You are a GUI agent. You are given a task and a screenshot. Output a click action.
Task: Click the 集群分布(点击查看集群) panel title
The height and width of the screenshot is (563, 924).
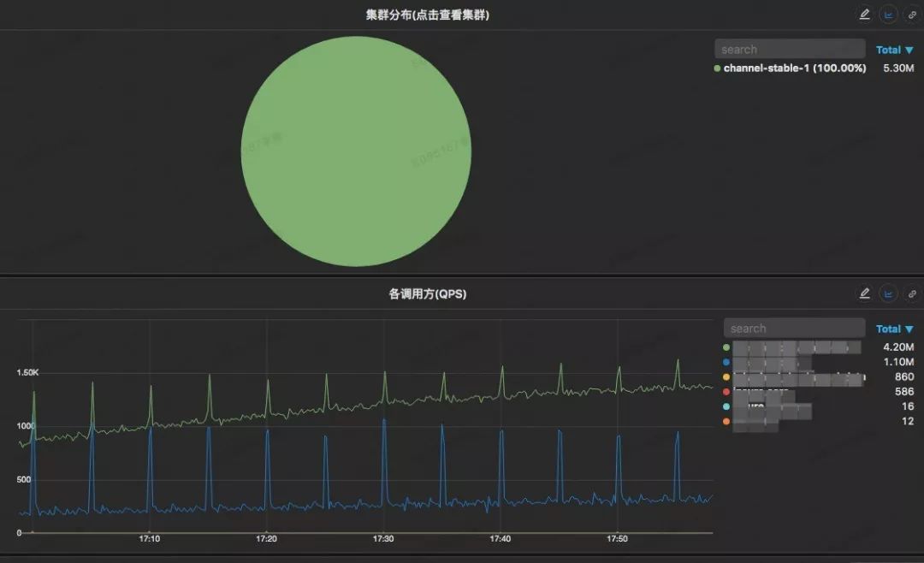427,15
